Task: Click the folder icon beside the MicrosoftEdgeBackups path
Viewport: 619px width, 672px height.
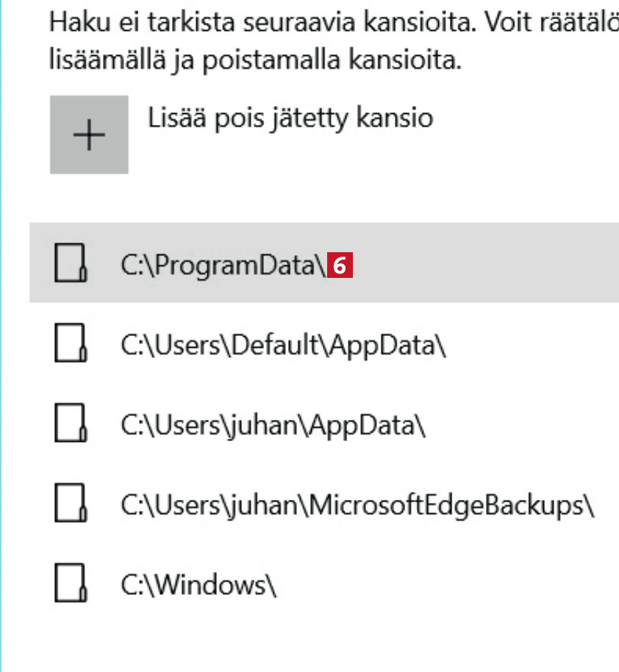Action: [71, 504]
